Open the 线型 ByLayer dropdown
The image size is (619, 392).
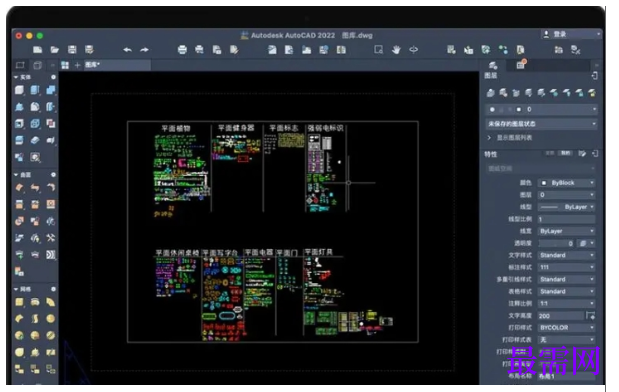click(566, 207)
